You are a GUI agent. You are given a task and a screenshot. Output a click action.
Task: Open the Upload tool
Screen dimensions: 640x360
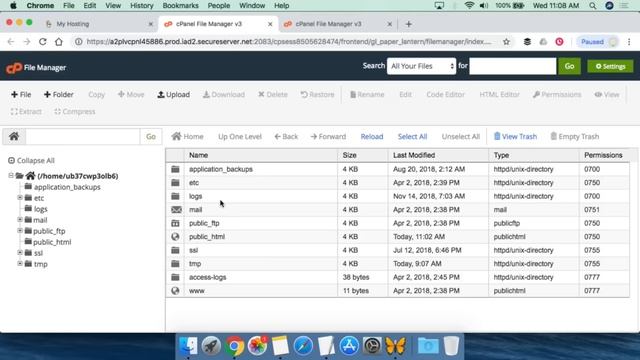click(173, 94)
